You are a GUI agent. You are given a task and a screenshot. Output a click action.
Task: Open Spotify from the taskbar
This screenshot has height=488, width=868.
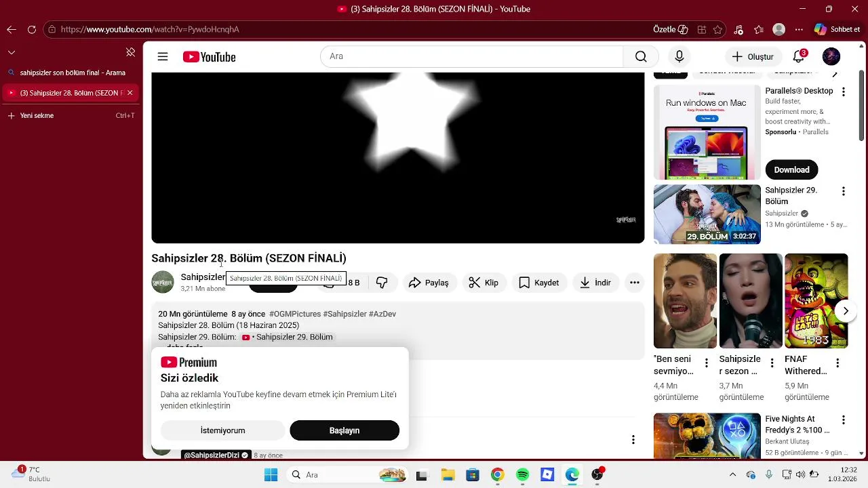(x=522, y=475)
